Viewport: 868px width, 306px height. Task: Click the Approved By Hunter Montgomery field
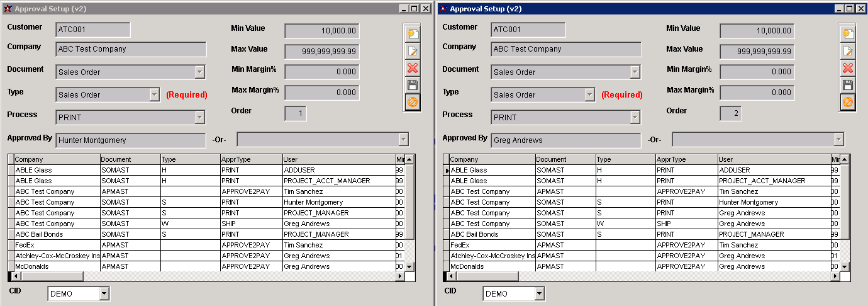(131, 140)
